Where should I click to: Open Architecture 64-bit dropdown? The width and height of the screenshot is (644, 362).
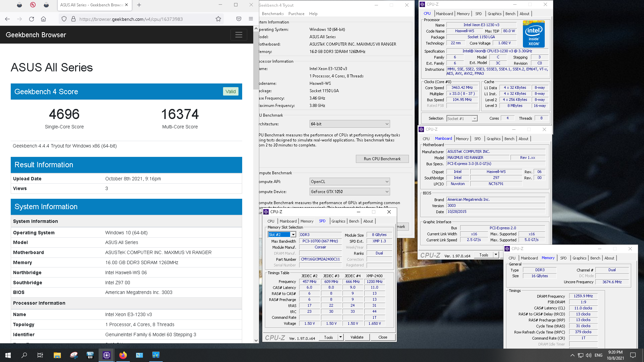pos(350,124)
